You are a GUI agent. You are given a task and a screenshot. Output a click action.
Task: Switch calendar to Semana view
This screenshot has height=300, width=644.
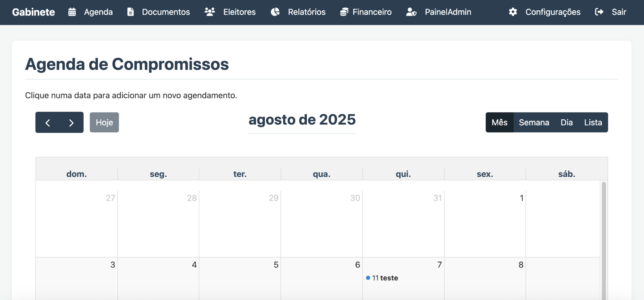534,122
